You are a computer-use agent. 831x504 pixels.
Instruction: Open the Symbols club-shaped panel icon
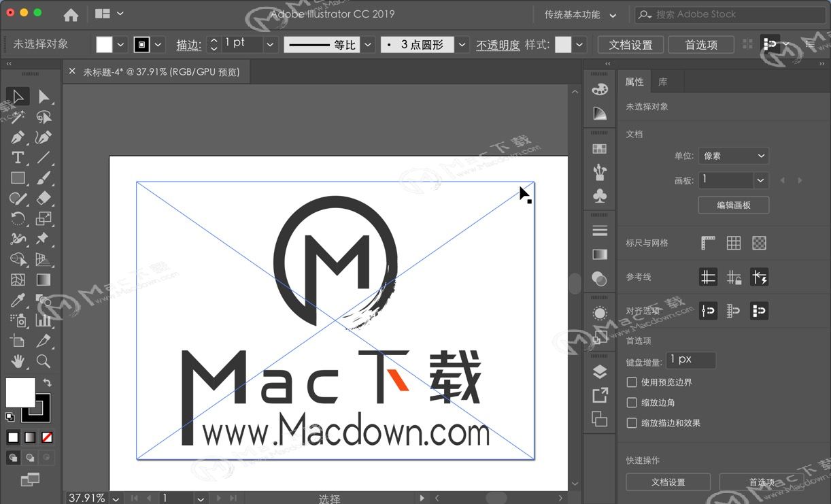coord(600,196)
